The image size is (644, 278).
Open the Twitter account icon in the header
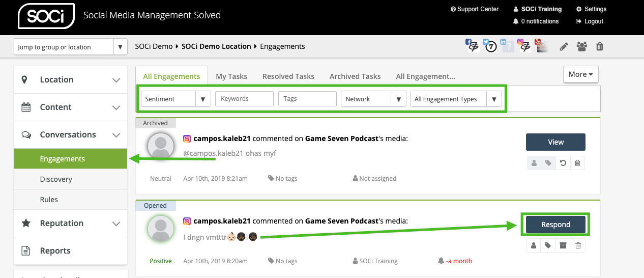(x=489, y=46)
